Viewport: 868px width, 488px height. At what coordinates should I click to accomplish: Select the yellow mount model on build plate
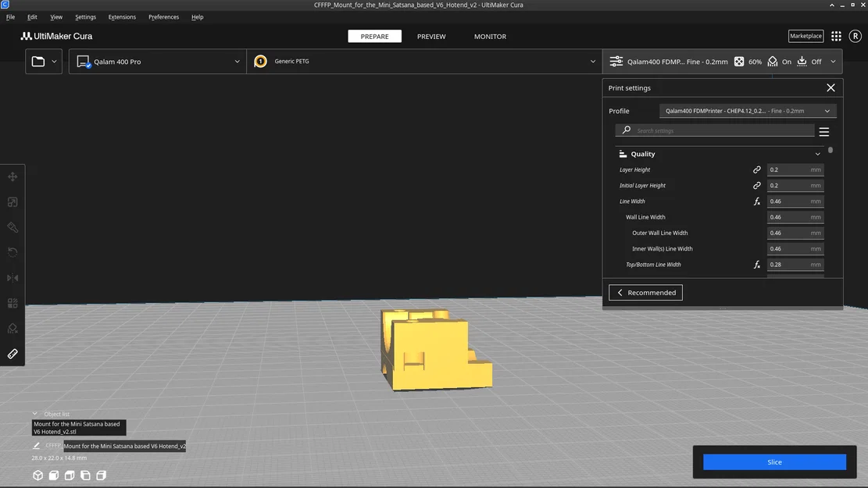[436, 351]
